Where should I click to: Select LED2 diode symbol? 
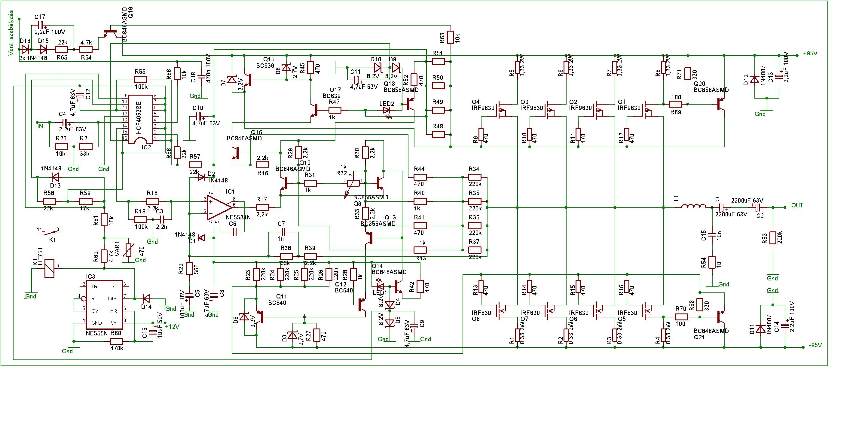[x=387, y=111]
